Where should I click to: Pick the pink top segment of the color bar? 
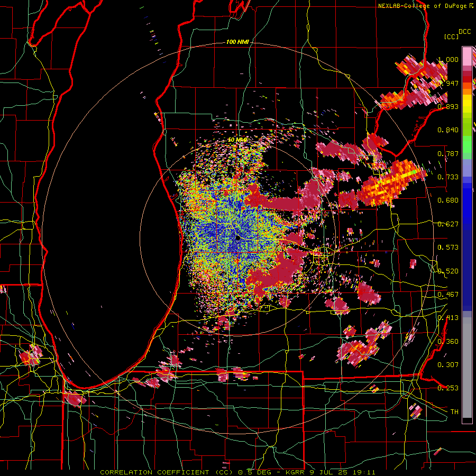tap(467, 56)
